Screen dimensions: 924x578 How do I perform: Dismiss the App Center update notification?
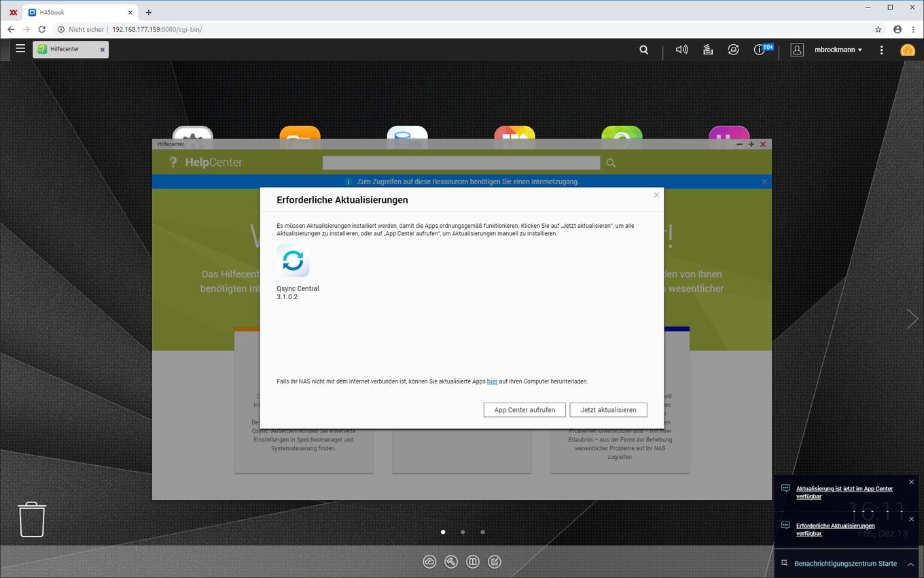pyautogui.click(x=911, y=482)
